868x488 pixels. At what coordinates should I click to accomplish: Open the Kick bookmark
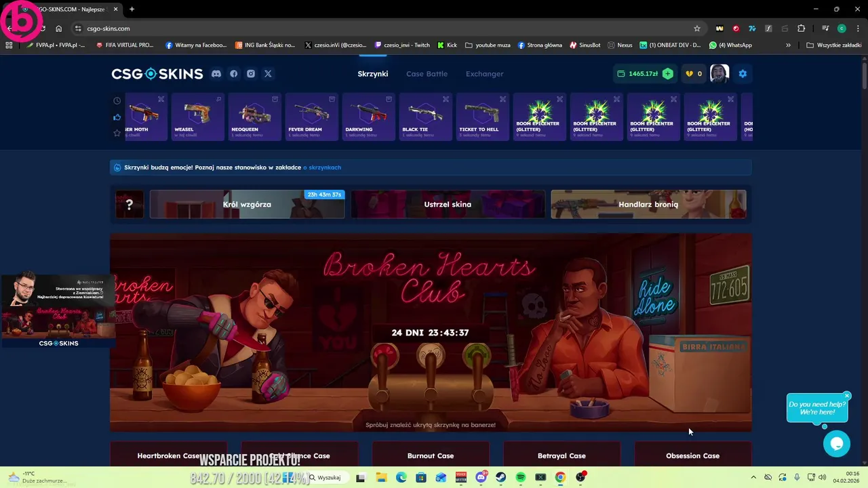(x=448, y=45)
